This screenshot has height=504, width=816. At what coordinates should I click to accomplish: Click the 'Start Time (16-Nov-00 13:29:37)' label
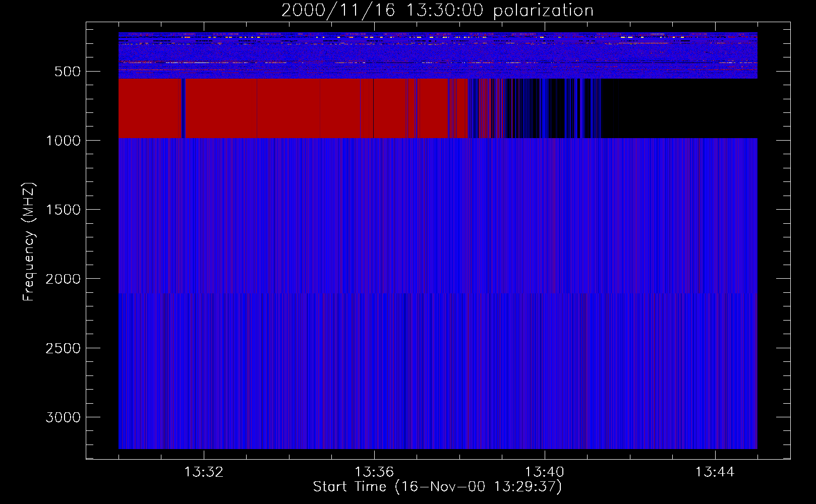tap(437, 487)
